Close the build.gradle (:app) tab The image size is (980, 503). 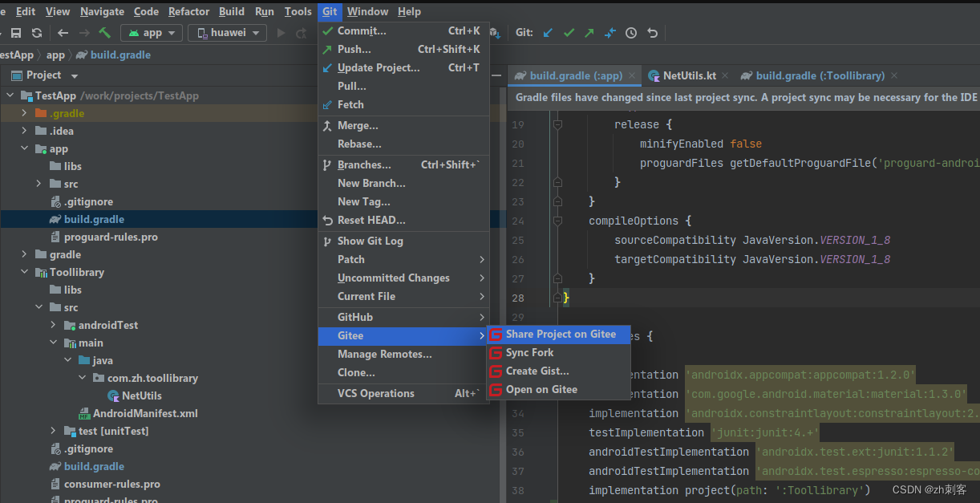coord(633,76)
